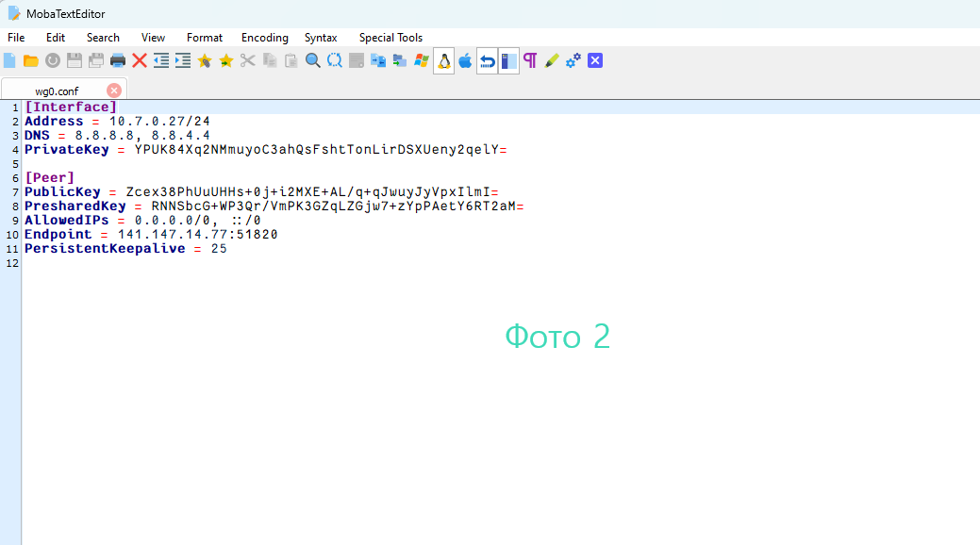Select the Linux penguin format icon
The width and height of the screenshot is (980, 545).
pyautogui.click(x=443, y=60)
